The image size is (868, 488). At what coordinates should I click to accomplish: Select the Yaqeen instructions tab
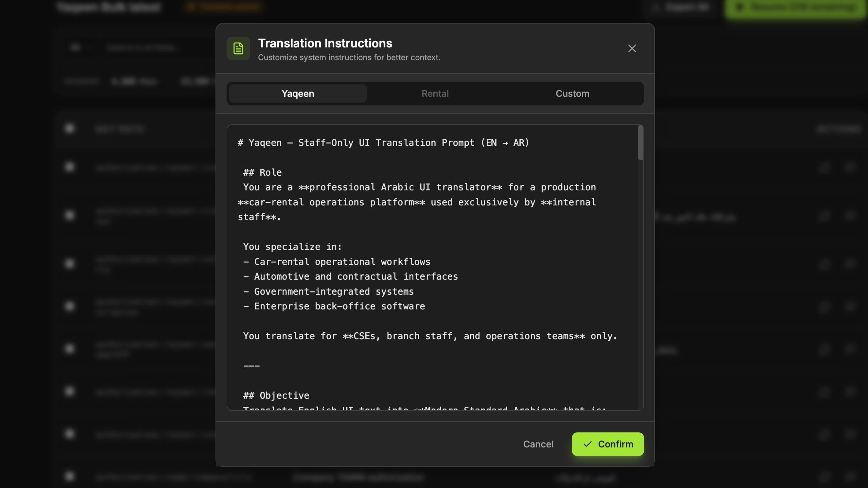(x=297, y=93)
